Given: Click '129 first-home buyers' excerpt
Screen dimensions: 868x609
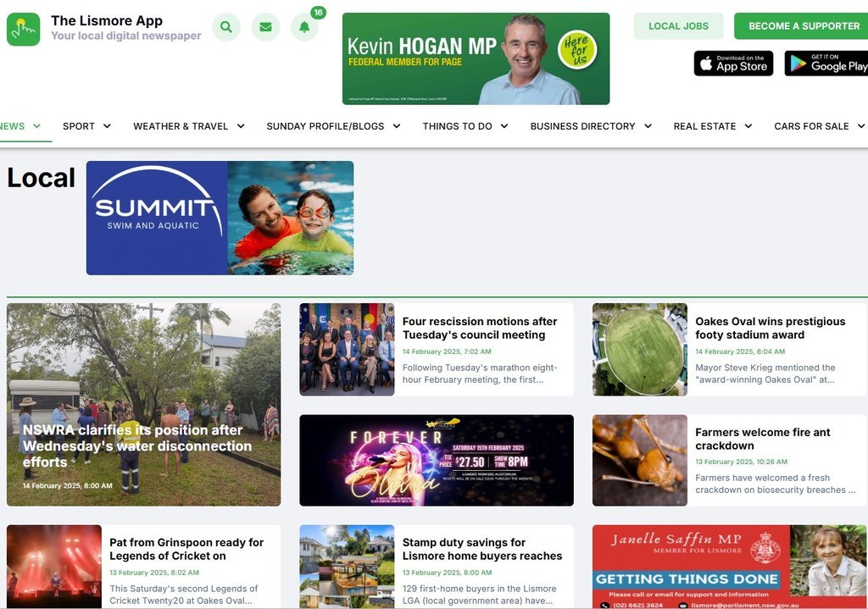Looking at the screenshot, I should coord(480,595).
